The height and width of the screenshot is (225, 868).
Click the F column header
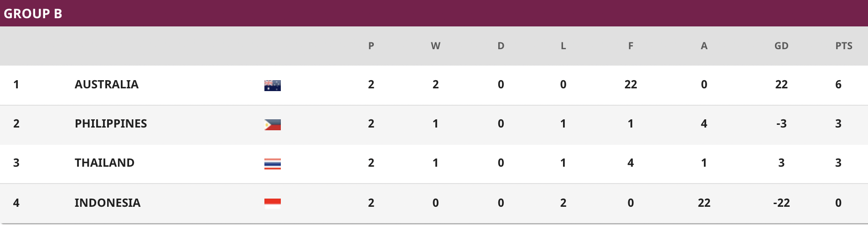point(630,46)
